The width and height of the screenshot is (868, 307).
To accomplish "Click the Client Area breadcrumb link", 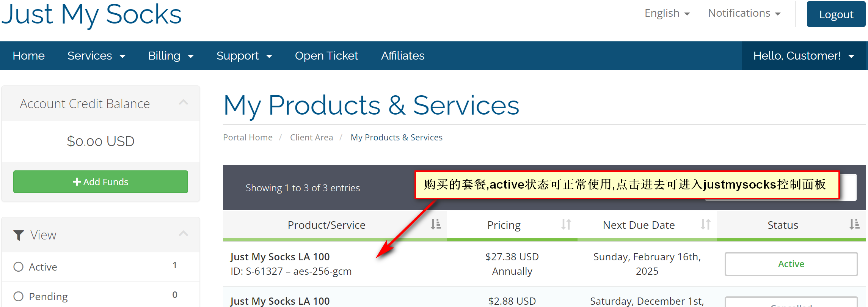I will tap(311, 137).
